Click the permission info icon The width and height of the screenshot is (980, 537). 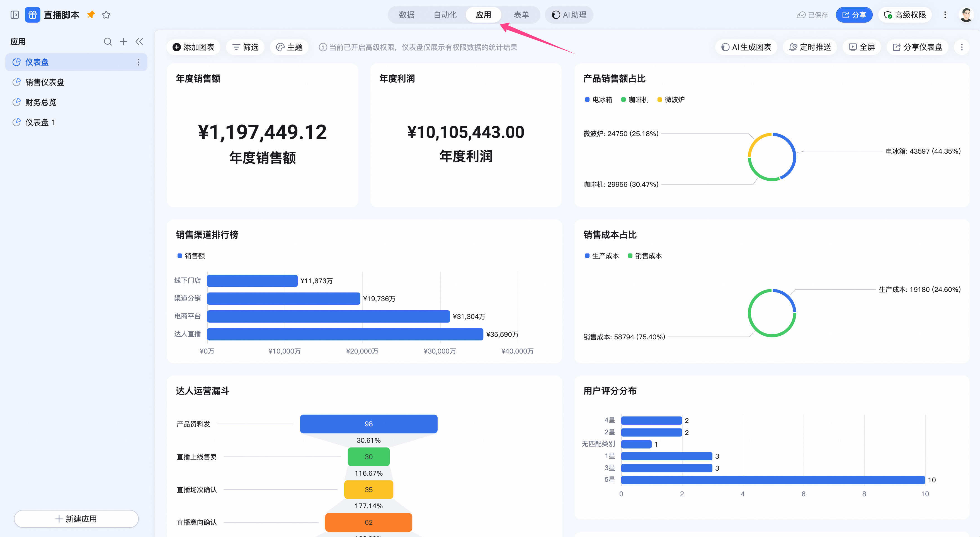tap(322, 47)
